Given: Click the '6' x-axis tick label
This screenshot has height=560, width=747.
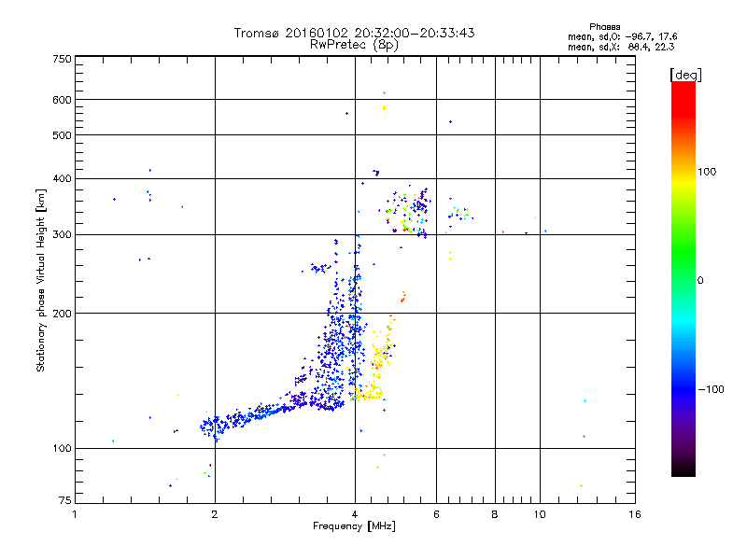Looking at the screenshot, I should 436,514.
